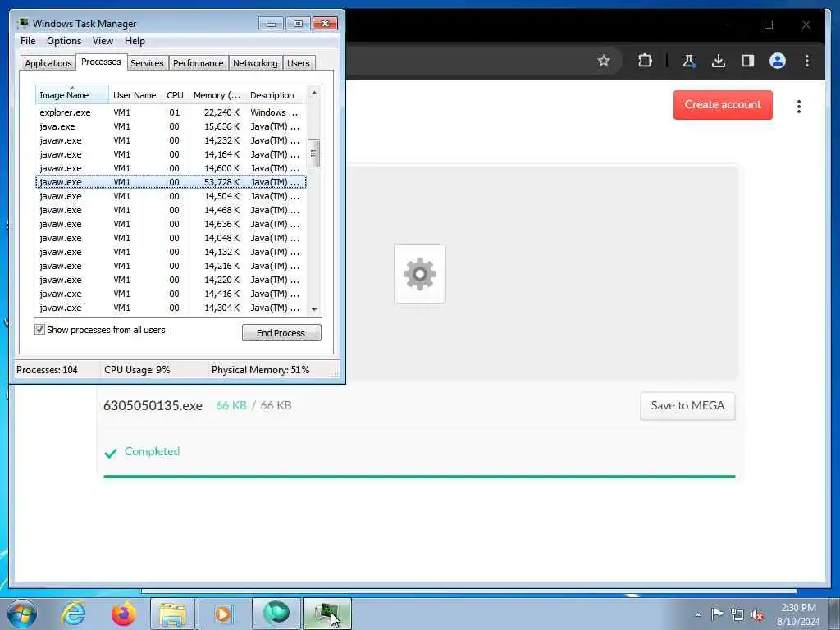Open the Options menu in Task Manager
The width and height of the screenshot is (840, 630).
64,41
